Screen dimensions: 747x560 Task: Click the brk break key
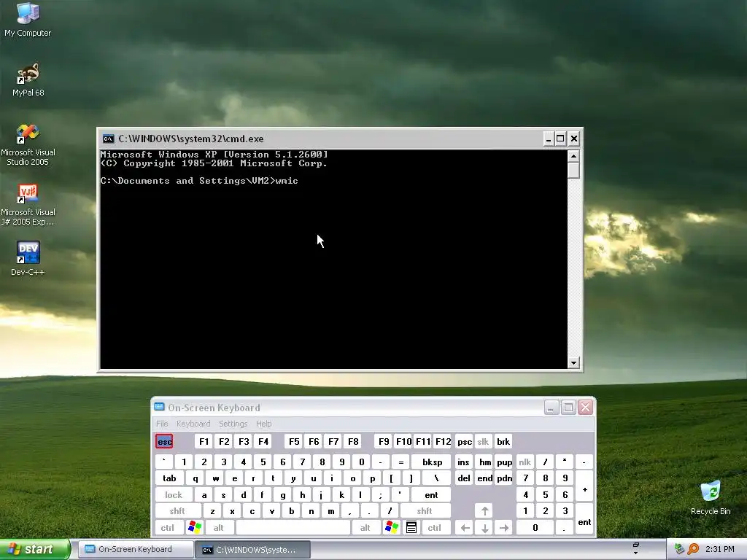click(x=503, y=441)
